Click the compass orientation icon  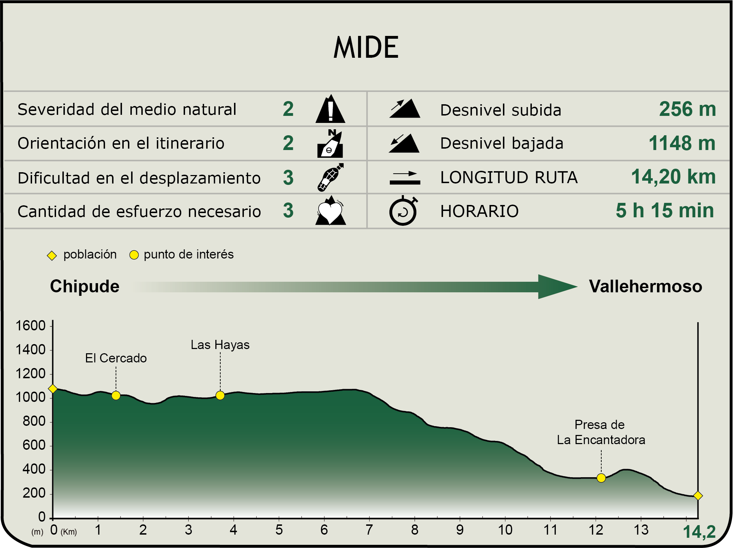pos(330,143)
